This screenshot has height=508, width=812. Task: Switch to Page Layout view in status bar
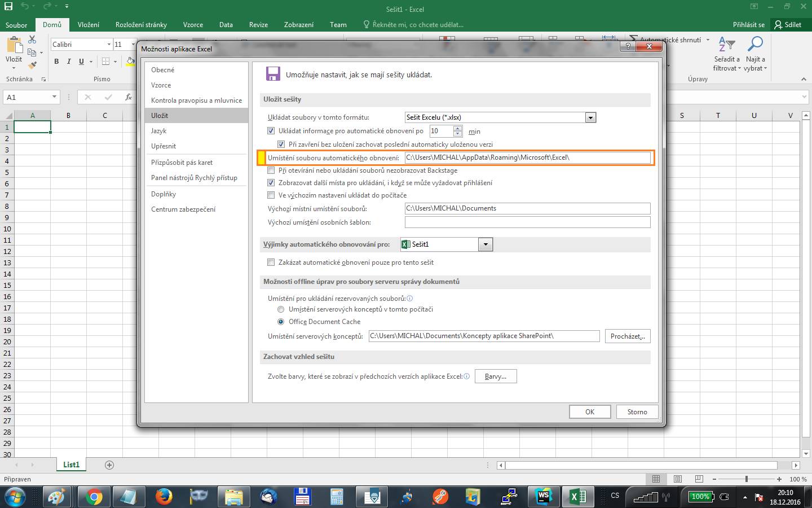(x=677, y=479)
